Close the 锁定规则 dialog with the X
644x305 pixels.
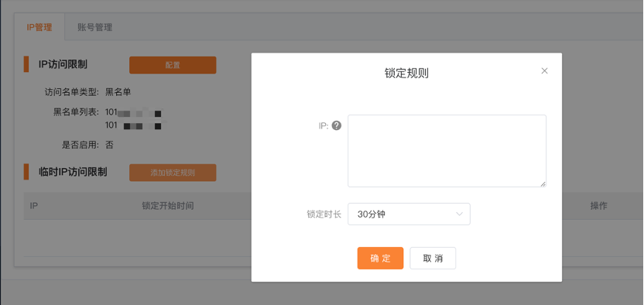[x=544, y=70]
